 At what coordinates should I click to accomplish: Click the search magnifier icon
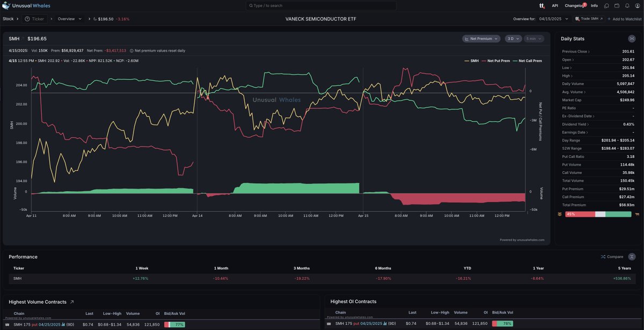tap(250, 5)
